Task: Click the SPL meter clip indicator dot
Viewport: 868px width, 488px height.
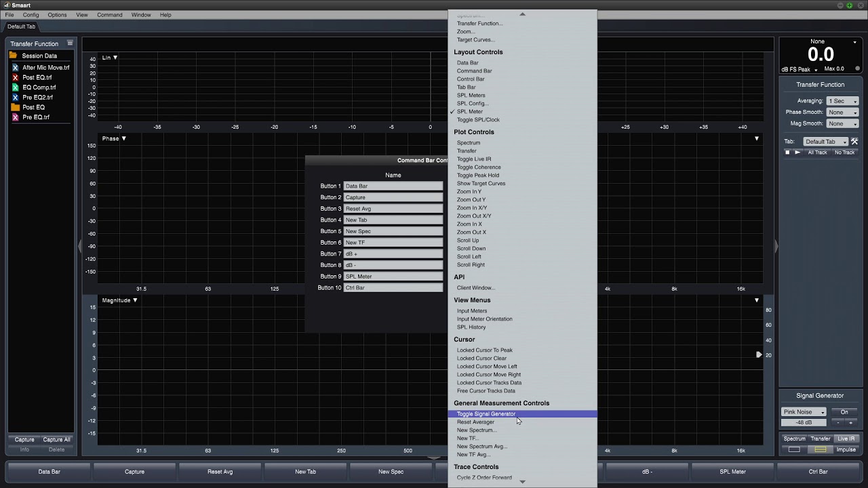Action: (857, 68)
